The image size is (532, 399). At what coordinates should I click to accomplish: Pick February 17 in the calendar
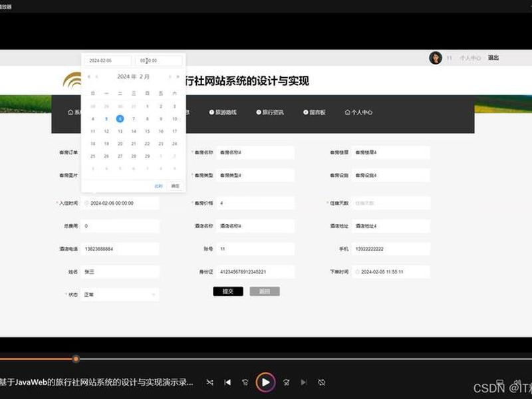(174, 131)
